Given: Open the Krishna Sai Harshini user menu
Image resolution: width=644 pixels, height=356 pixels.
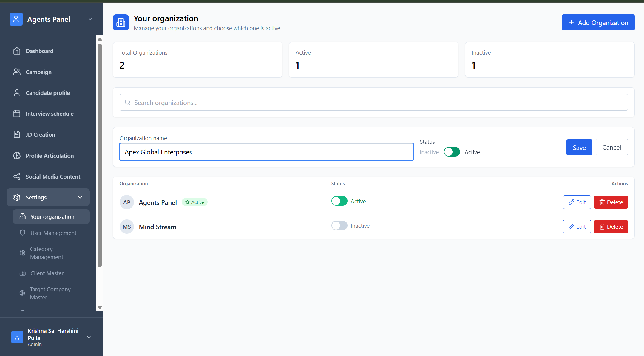Looking at the screenshot, I should pyautogui.click(x=89, y=337).
